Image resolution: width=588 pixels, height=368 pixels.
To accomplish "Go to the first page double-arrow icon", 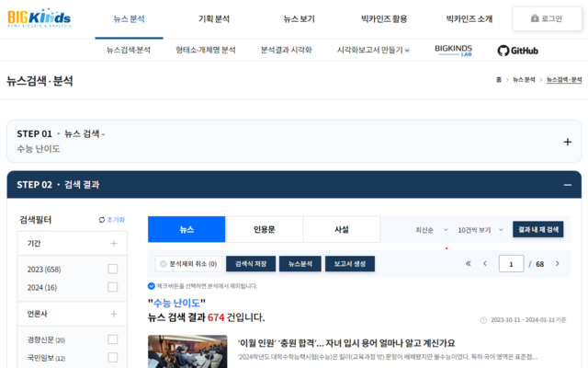I will [x=468, y=264].
